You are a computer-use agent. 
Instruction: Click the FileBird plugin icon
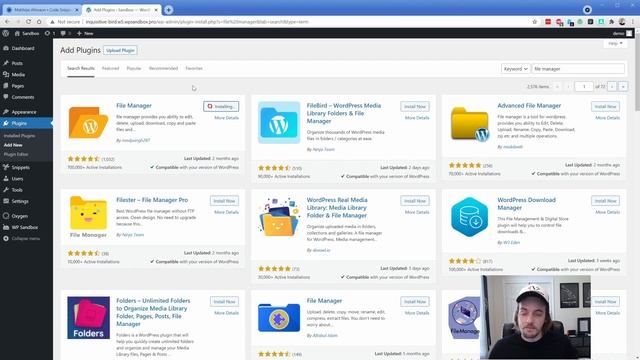point(279,122)
